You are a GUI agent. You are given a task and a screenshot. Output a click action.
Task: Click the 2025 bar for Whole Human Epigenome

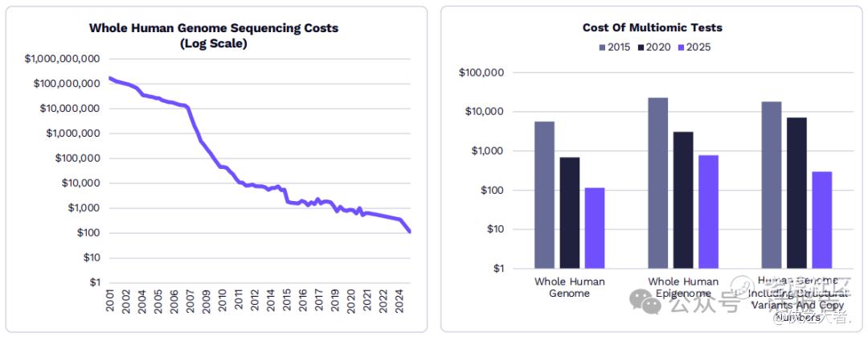pos(708,212)
